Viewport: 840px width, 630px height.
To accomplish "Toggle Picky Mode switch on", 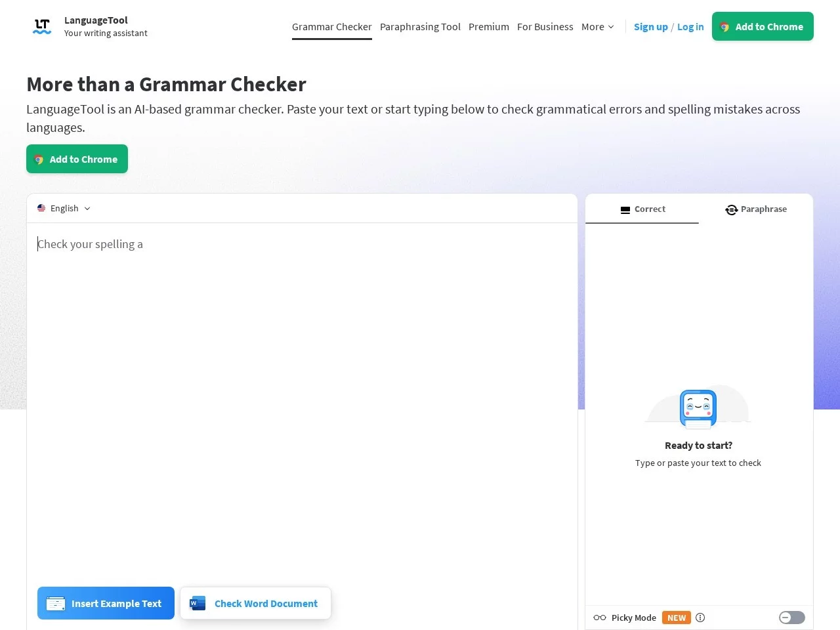I will click(791, 618).
